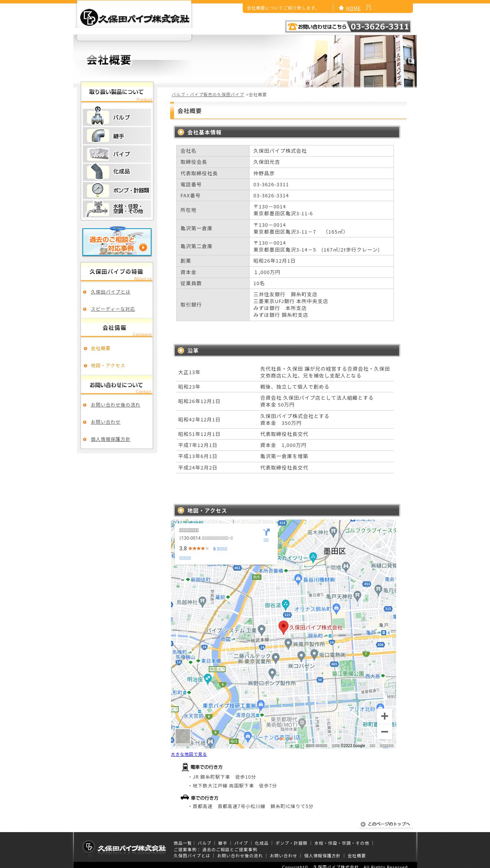Switch map to satellite thumbnail

pos(183,736)
